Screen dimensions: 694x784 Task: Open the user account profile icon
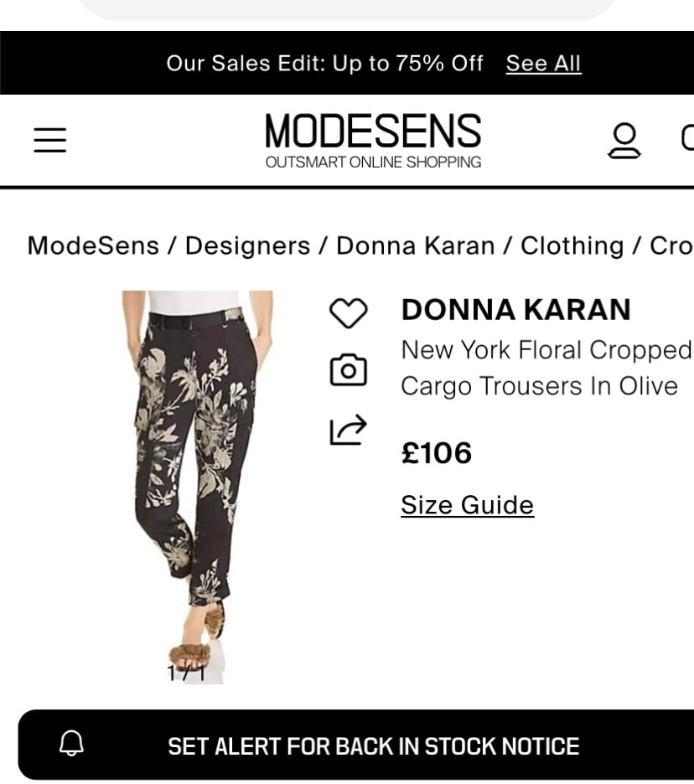coord(624,141)
